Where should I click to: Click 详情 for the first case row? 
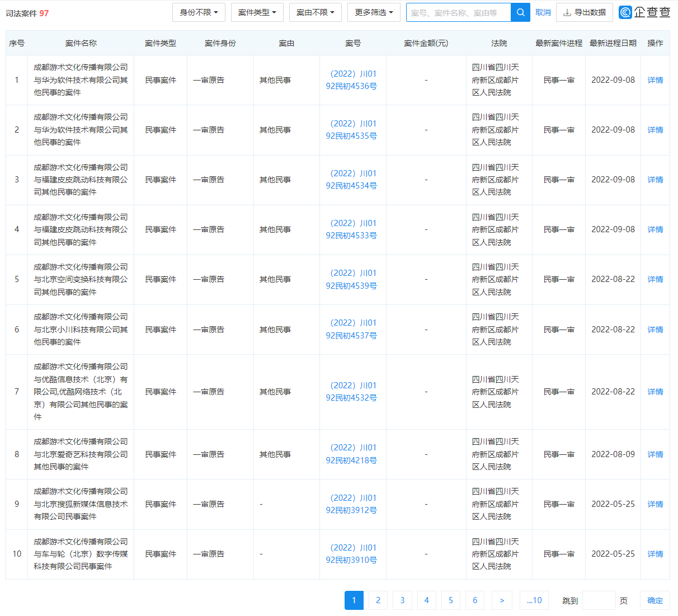655,79
